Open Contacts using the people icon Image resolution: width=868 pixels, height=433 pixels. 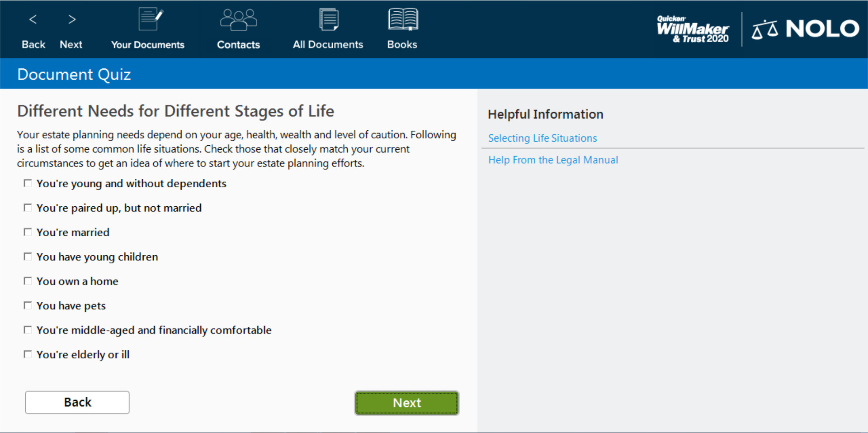pos(238,19)
